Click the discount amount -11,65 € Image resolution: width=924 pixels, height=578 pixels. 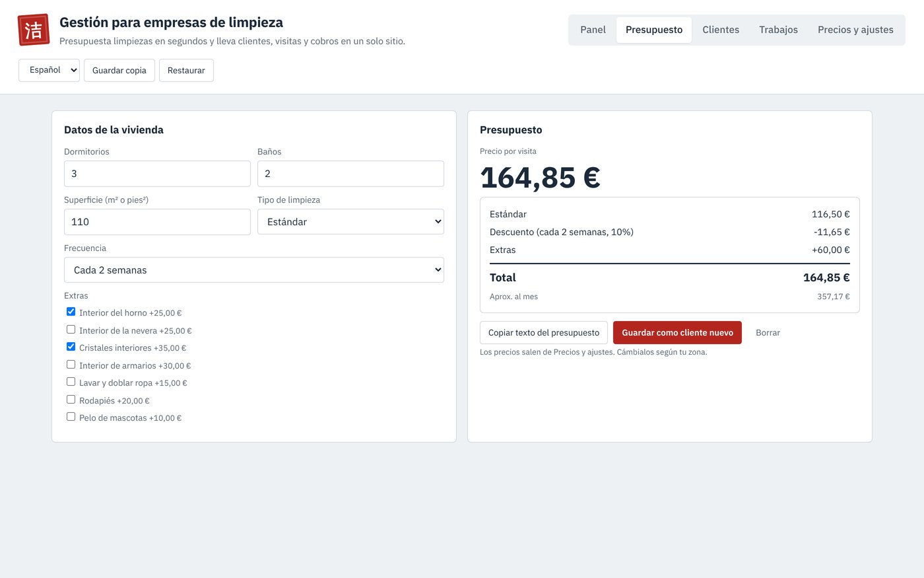pos(832,232)
